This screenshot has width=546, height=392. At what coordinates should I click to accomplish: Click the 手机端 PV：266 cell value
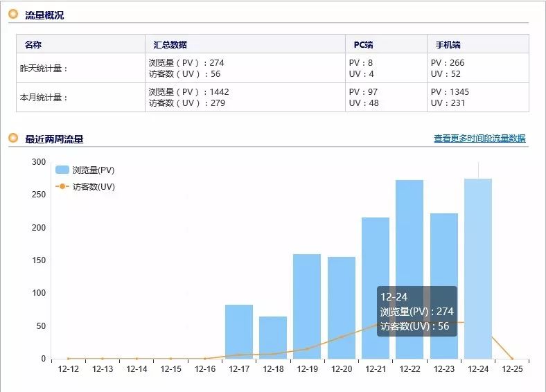tap(448, 62)
